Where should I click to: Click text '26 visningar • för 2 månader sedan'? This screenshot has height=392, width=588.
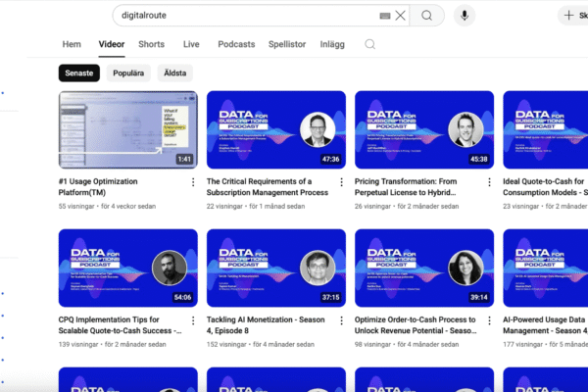pos(407,207)
